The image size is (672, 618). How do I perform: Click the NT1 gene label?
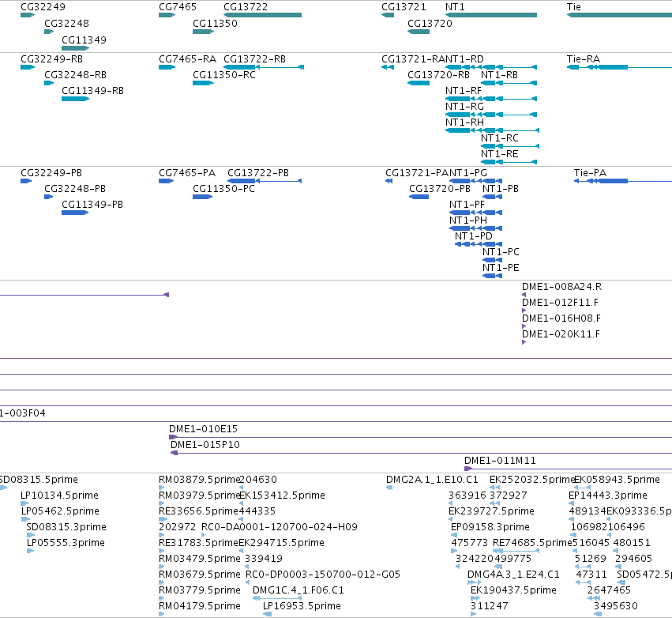(x=455, y=7)
